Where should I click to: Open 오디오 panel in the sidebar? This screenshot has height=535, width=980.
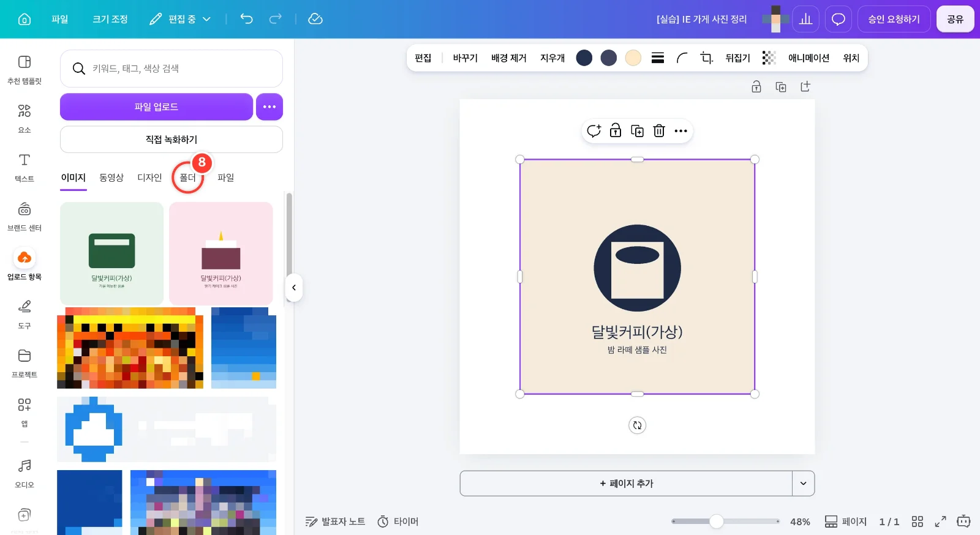pos(24,473)
